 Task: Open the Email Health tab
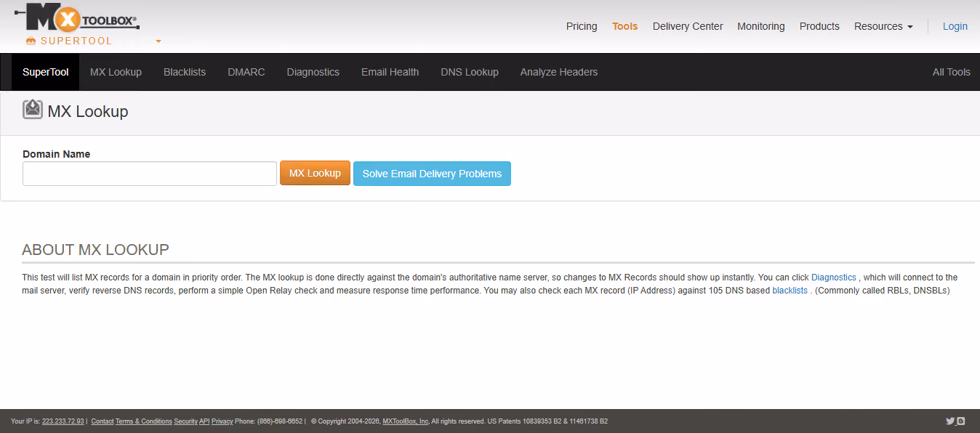(390, 72)
